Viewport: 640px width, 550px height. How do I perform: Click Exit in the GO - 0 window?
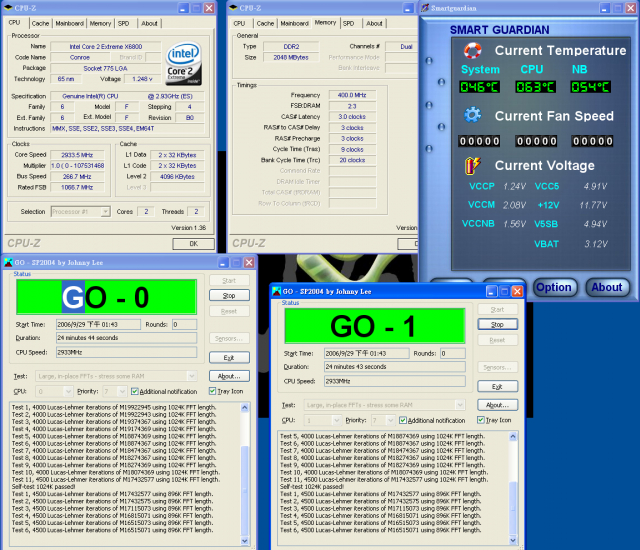coord(229,358)
